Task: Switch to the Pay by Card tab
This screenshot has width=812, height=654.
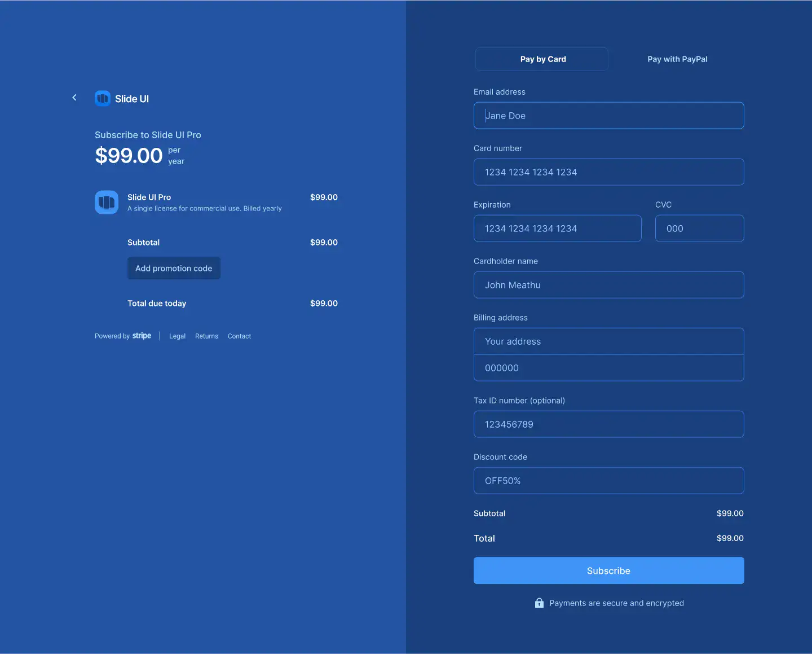Action: 542,59
